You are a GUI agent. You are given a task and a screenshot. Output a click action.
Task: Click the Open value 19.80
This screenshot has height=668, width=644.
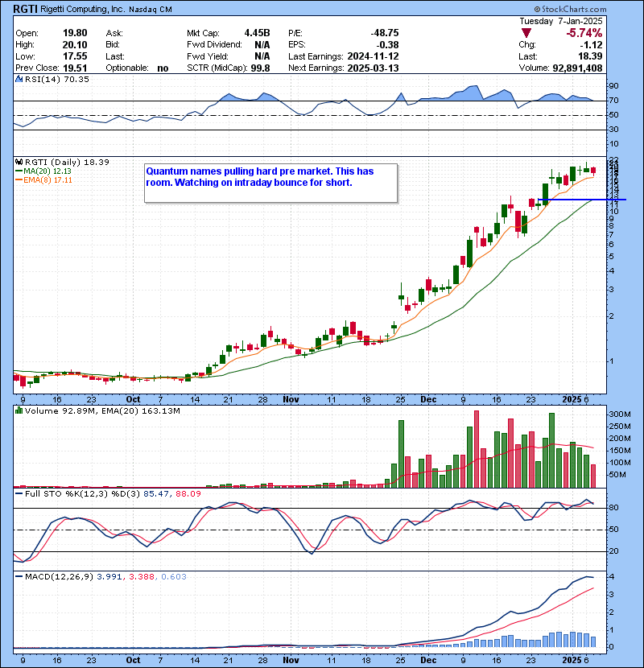(75, 33)
